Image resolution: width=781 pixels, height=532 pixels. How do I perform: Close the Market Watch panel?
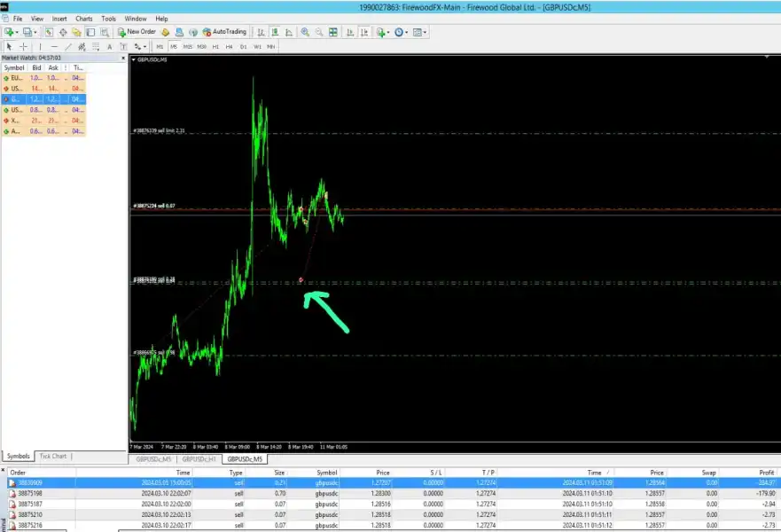coord(123,58)
